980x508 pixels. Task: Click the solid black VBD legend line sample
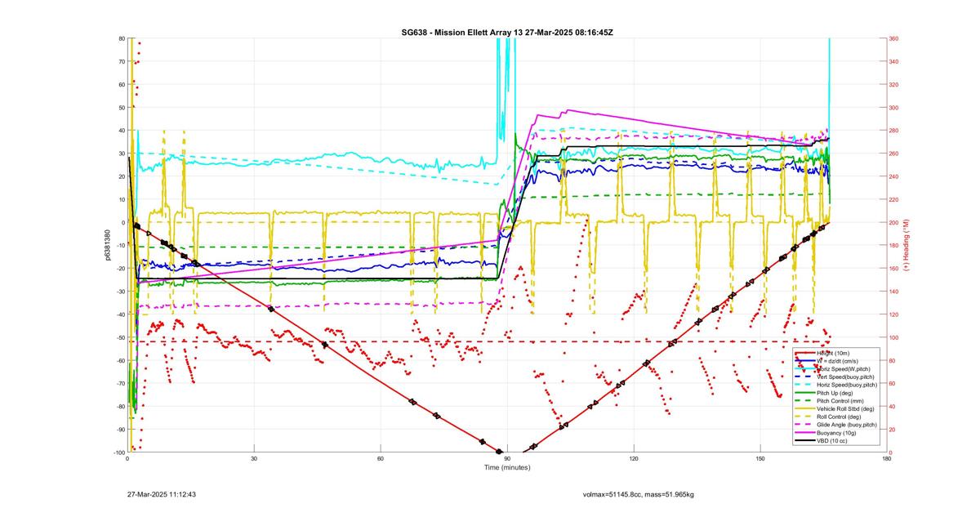point(805,441)
